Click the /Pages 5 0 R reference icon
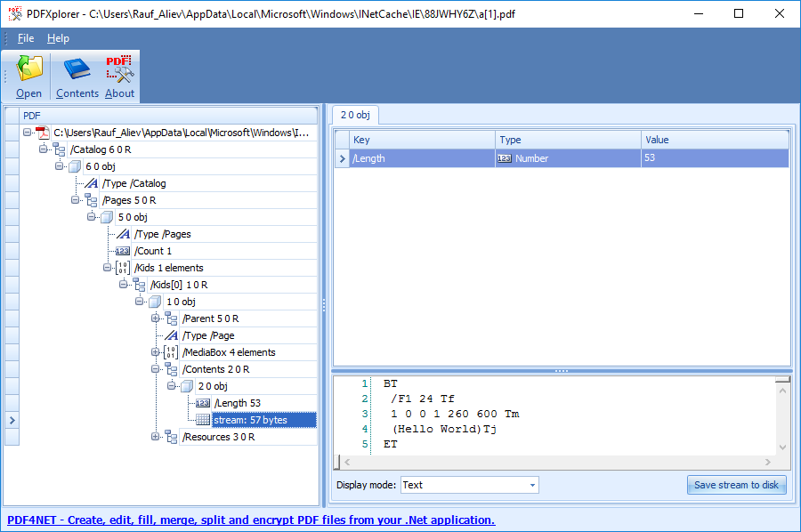This screenshot has height=532, width=801. (x=92, y=200)
